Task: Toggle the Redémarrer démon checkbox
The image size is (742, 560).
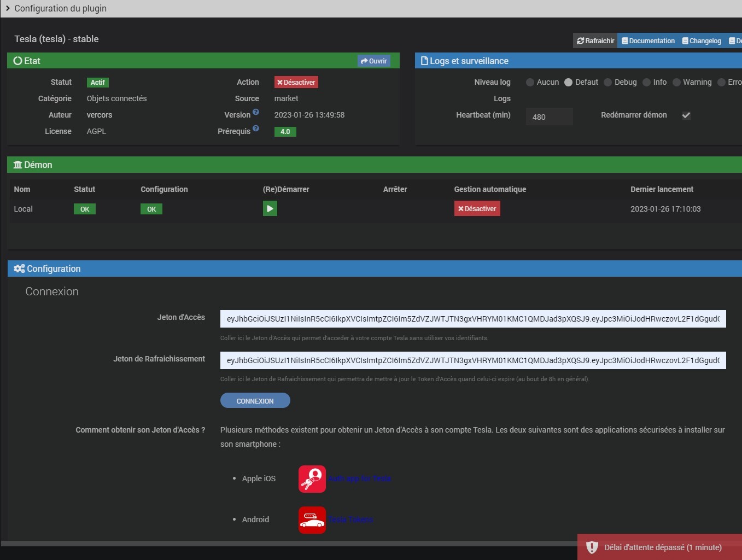Action: (686, 115)
